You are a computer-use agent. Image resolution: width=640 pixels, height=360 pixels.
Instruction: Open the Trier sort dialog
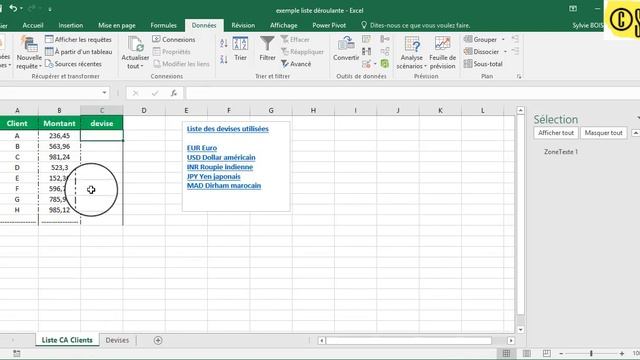[240, 49]
